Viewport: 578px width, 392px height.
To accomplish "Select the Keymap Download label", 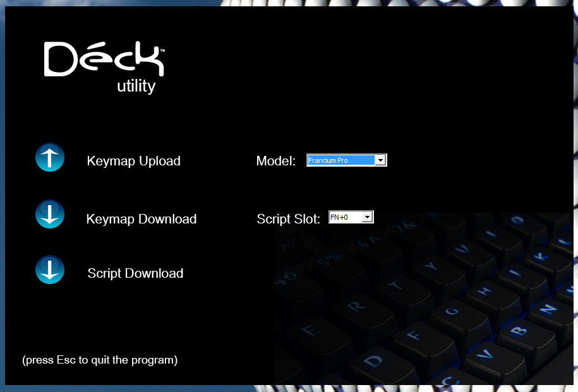I will pos(141,219).
